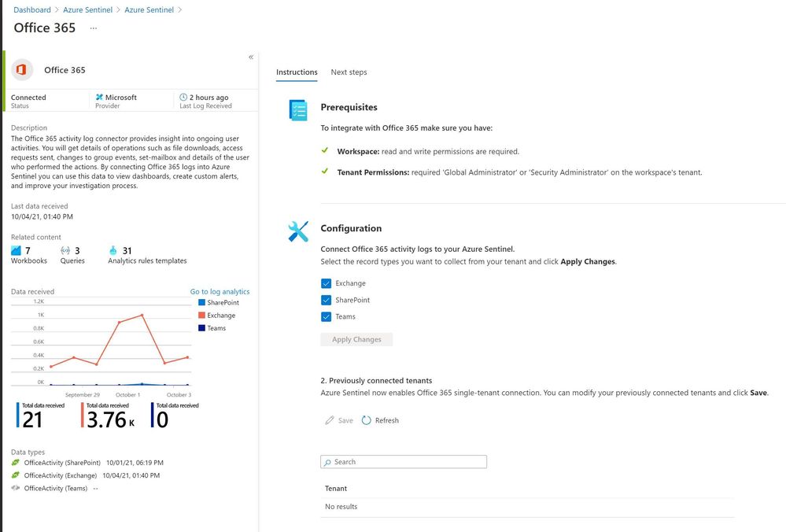This screenshot has width=786, height=532.
Task: Collapse the left details pane with double-chevron
Action: pos(251,57)
